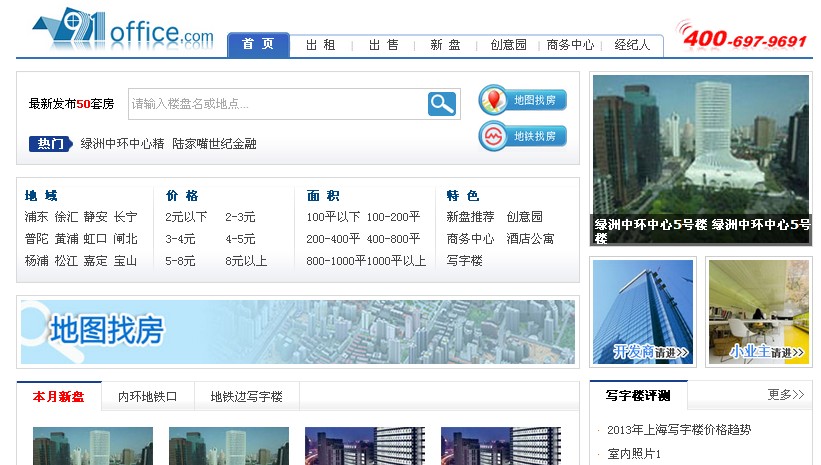
Task: Open the 开发商请进 image tile
Action: (x=641, y=312)
